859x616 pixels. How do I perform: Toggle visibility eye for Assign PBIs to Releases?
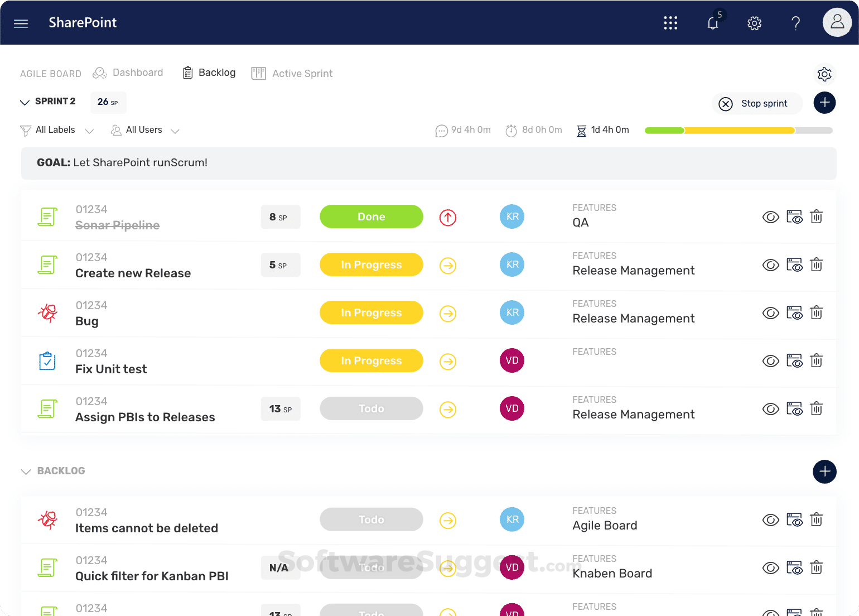pos(770,409)
